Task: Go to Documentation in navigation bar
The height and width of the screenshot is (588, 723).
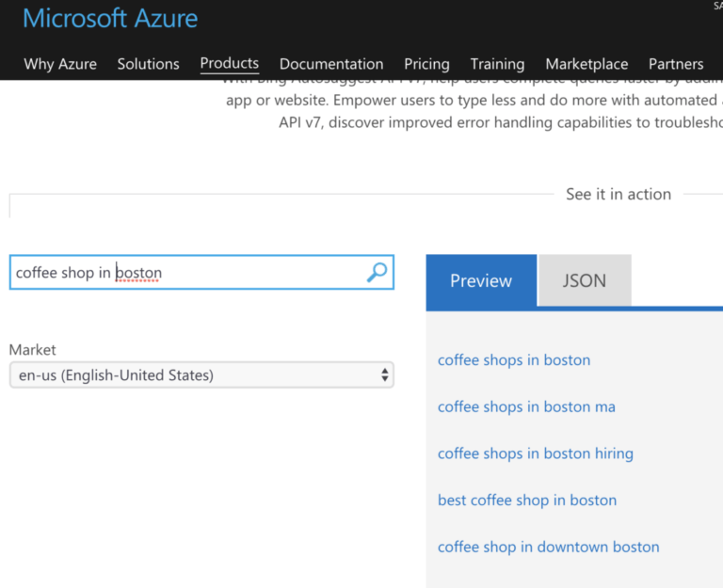Action: [331, 64]
